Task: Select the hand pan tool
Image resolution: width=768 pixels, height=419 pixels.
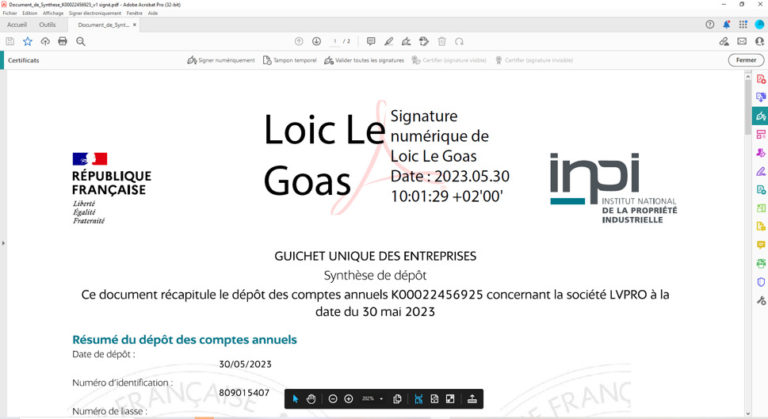Action: pyautogui.click(x=311, y=399)
